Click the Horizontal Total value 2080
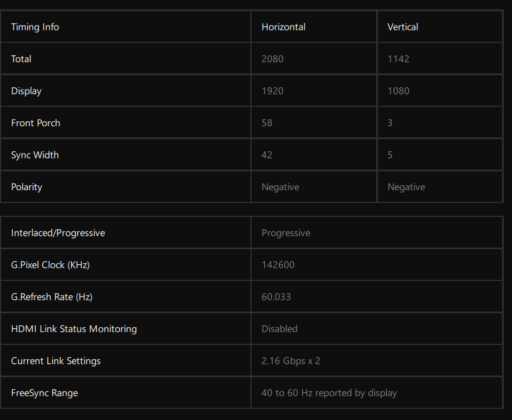The image size is (512, 420). pos(272,59)
